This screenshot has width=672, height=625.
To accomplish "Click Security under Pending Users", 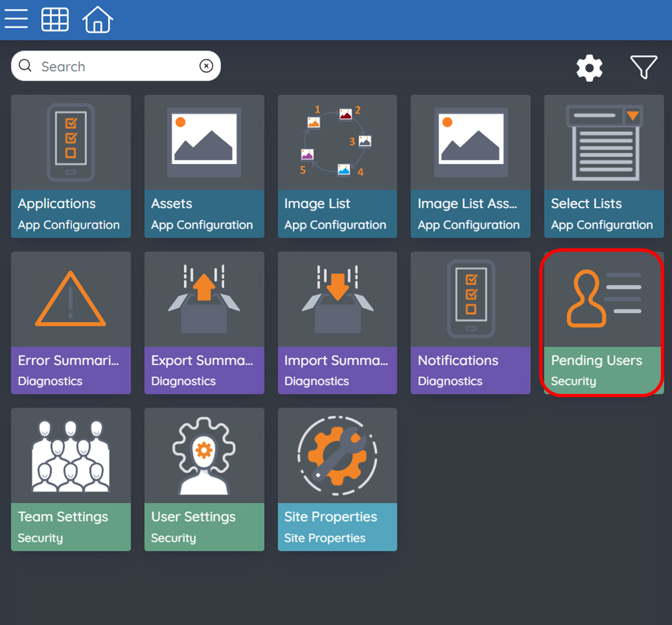I will [x=574, y=381].
